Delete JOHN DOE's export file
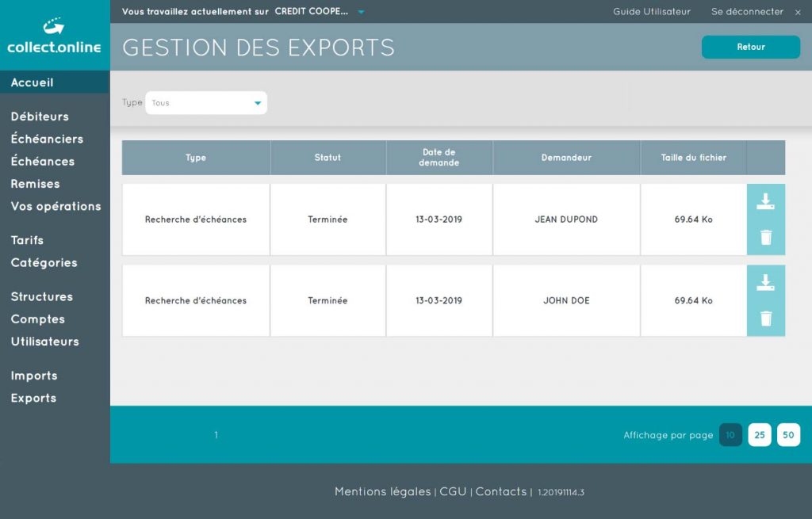This screenshot has height=519, width=812. tap(766, 318)
